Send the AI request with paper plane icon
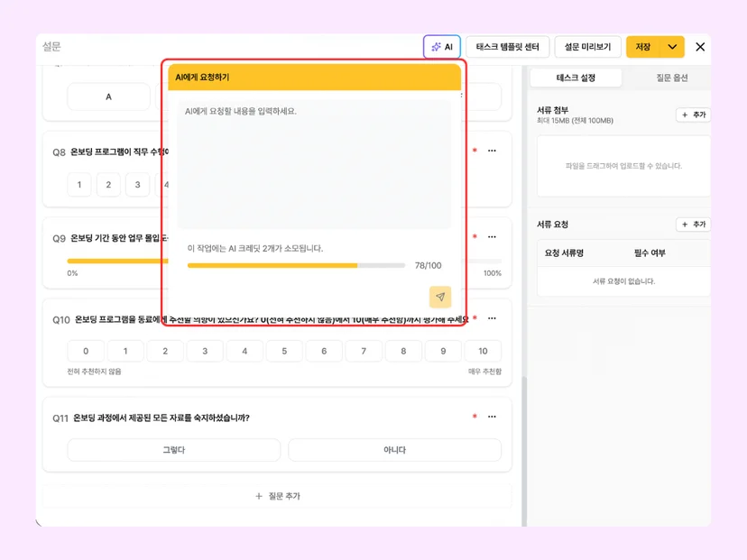The image size is (747, 560). point(440,297)
